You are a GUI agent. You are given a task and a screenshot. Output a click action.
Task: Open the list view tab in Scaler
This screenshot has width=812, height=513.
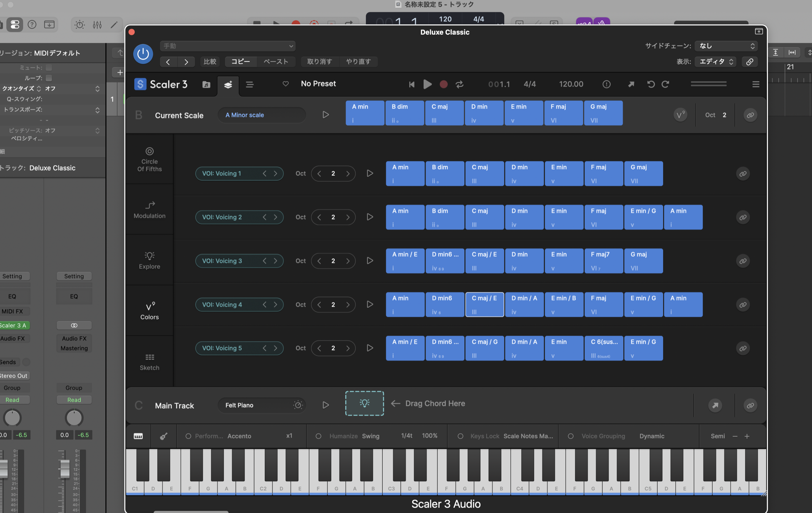click(x=250, y=85)
